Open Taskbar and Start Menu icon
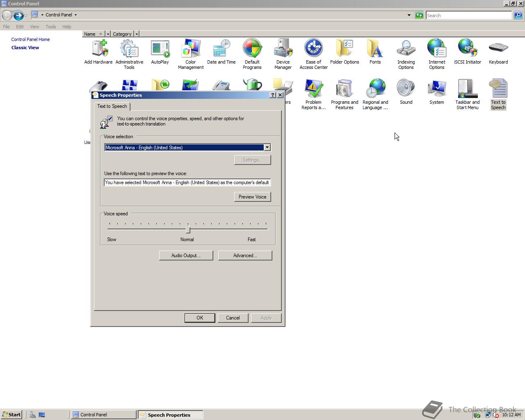This screenshot has width=525, height=420. [468, 94]
